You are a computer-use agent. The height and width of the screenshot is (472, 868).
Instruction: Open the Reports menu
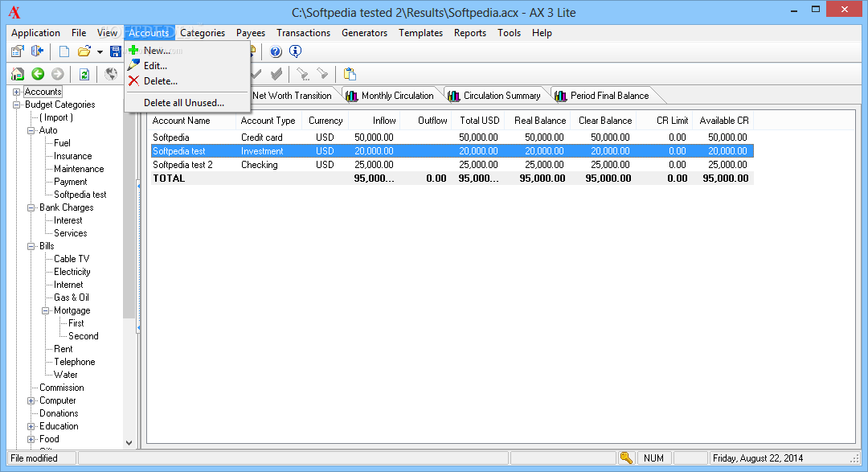(470, 33)
